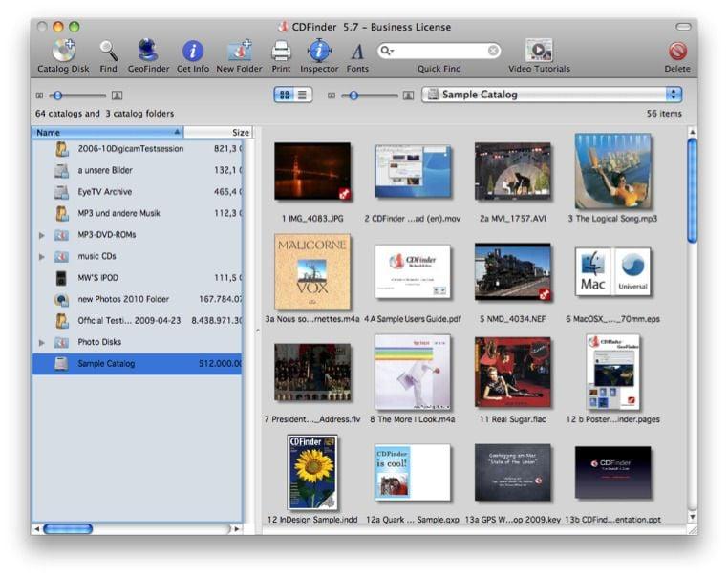
Task: Click small-icon end of catalog size slider
Action: (x=39, y=96)
